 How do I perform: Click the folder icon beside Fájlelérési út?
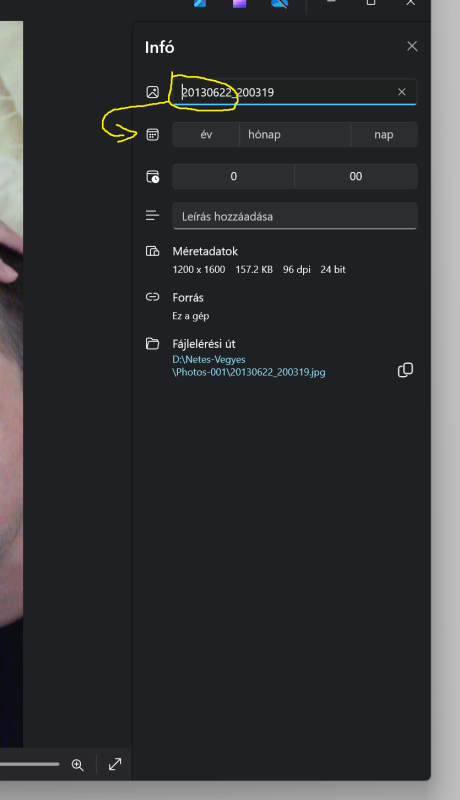[x=152, y=343]
